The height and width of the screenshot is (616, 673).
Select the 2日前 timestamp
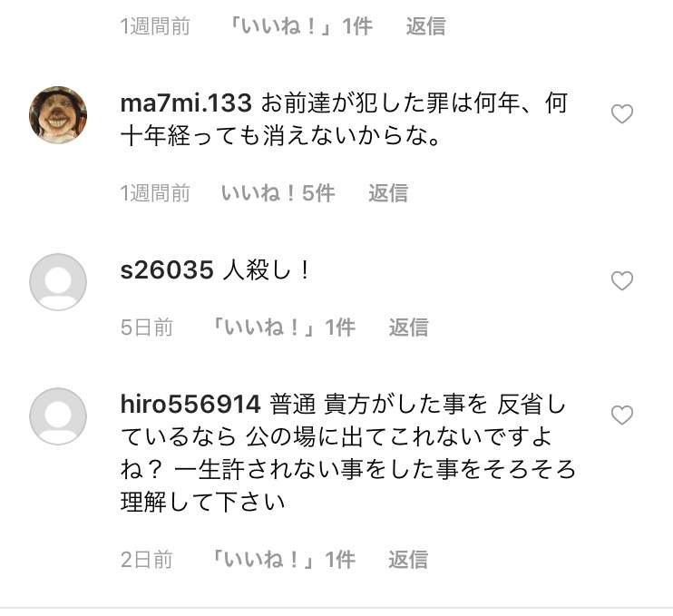(147, 560)
